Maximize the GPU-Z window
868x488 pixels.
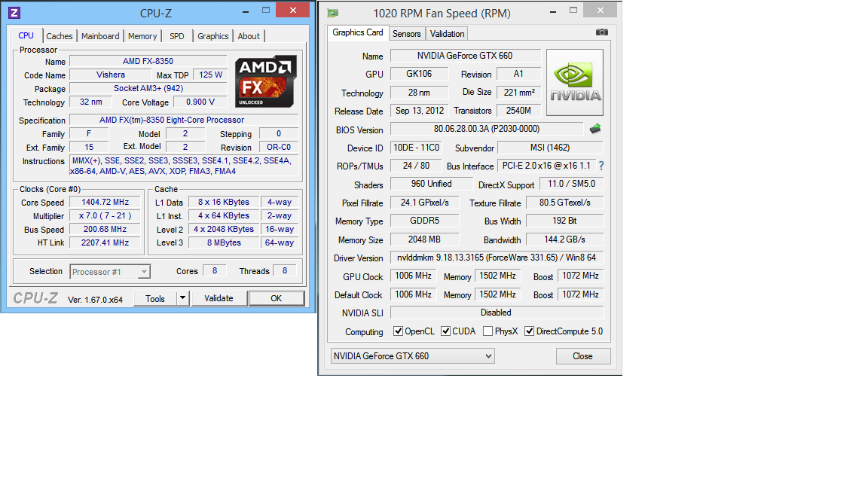click(x=573, y=10)
